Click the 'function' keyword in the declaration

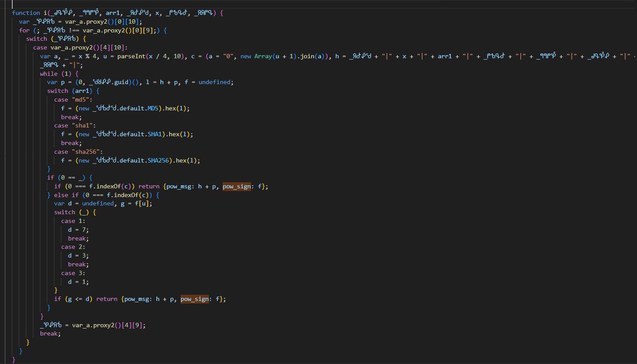point(26,13)
